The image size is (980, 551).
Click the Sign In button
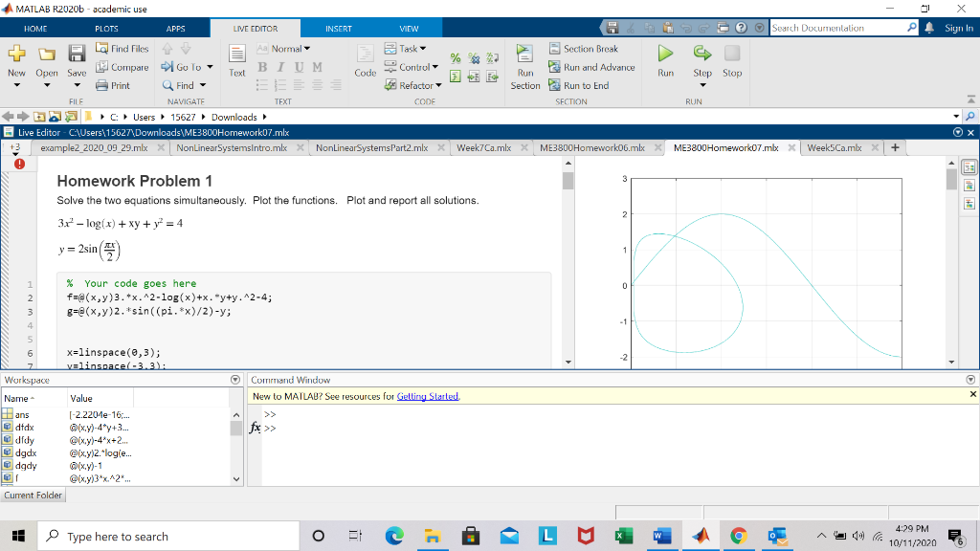coord(958,28)
